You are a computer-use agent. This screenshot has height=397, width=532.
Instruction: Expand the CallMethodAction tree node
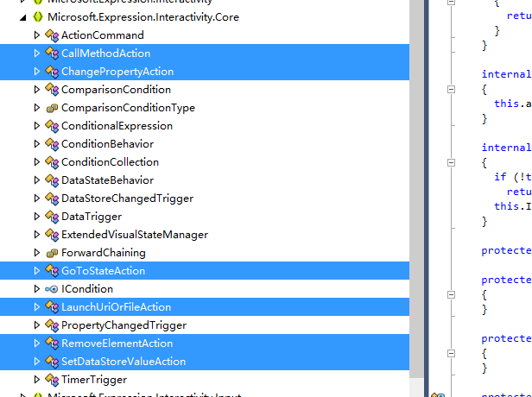37,54
